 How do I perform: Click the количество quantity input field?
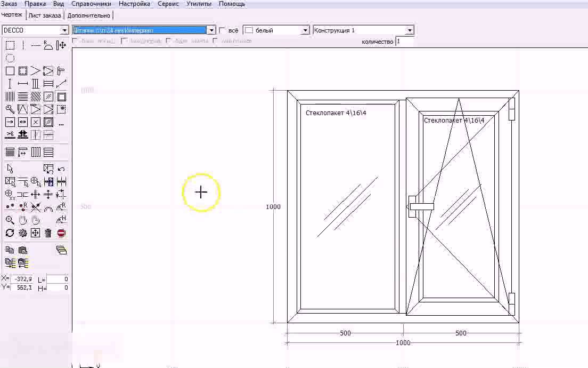(x=405, y=41)
